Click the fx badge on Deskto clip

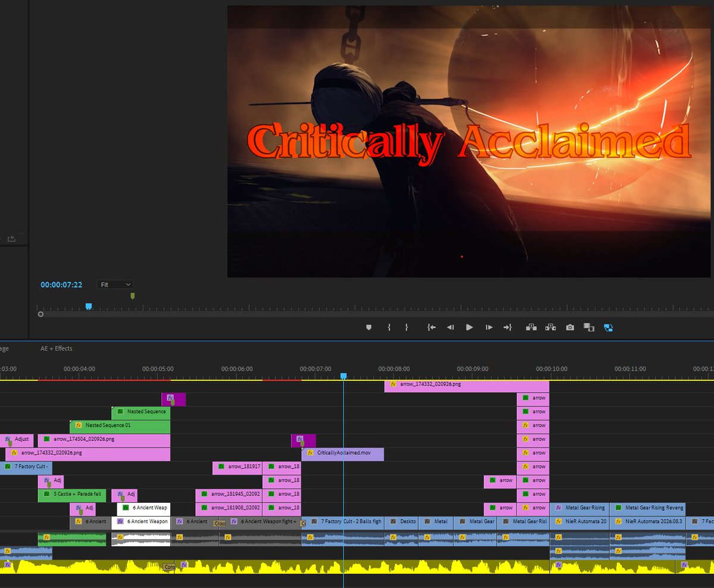pyautogui.click(x=393, y=521)
